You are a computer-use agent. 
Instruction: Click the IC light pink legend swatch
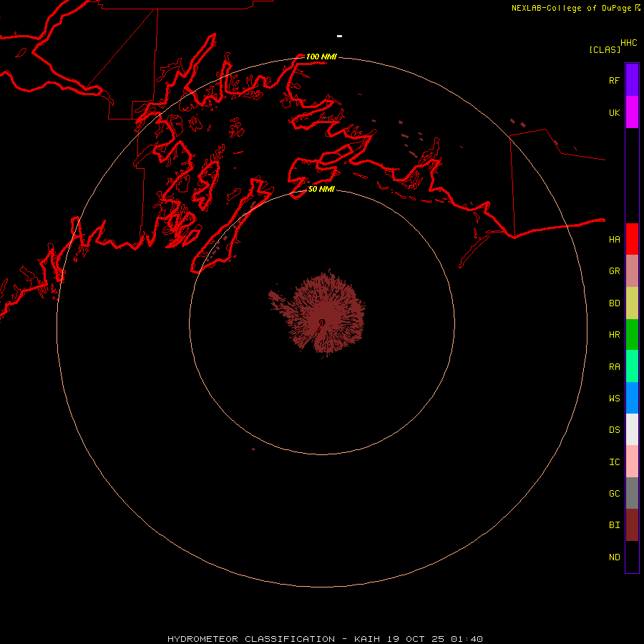point(632,462)
